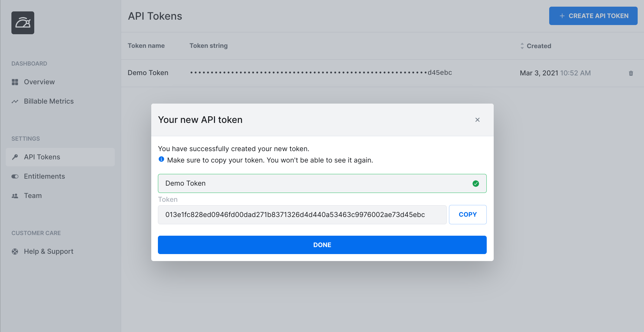Click the API Tokens key icon
This screenshot has height=332, width=644.
(x=15, y=157)
